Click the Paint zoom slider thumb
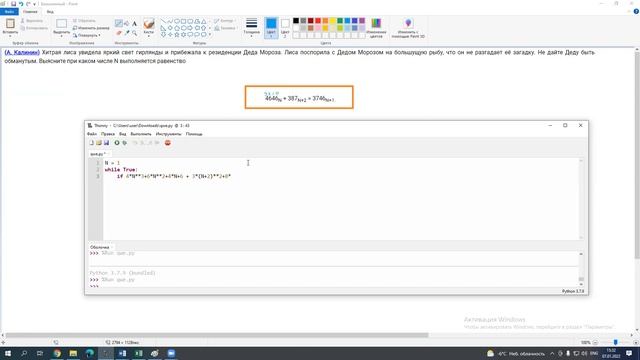 click(x=616, y=342)
